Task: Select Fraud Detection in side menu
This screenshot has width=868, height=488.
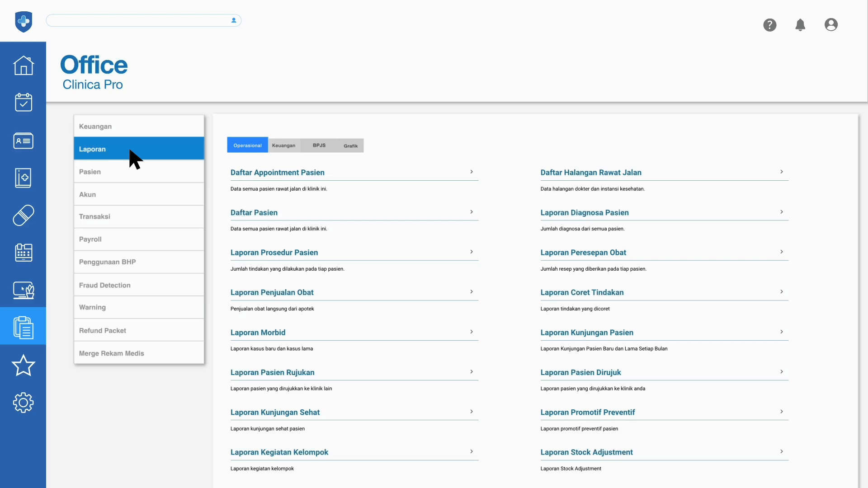Action: click(105, 285)
